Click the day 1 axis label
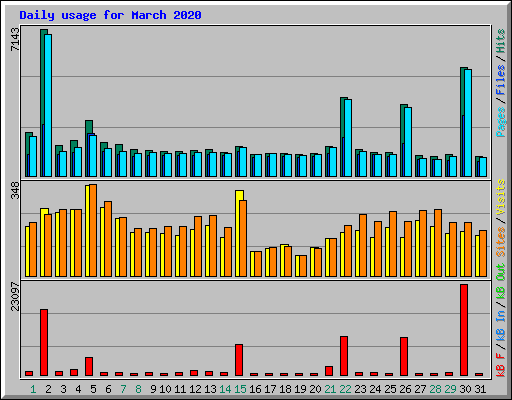The width and height of the screenshot is (512, 400). (x=33, y=389)
